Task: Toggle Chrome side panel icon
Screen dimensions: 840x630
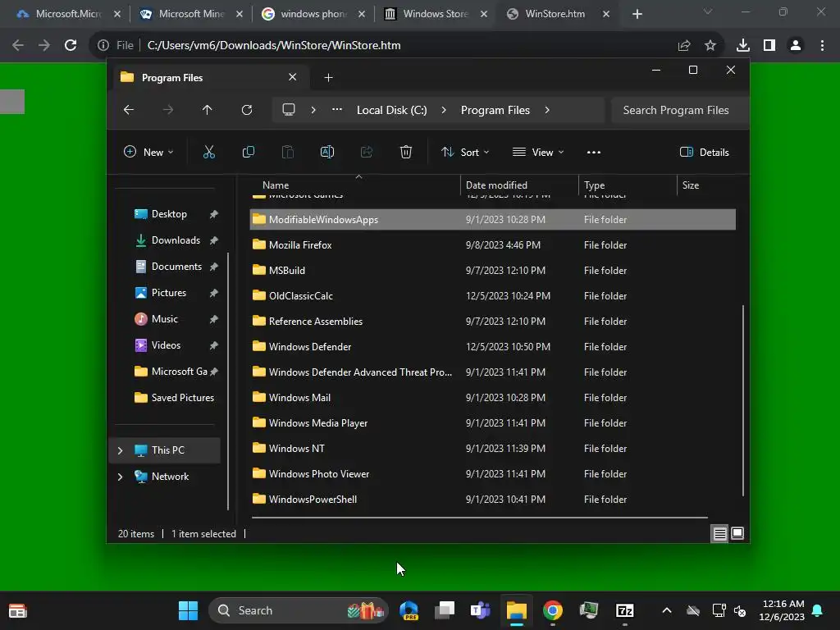Action: point(769,46)
